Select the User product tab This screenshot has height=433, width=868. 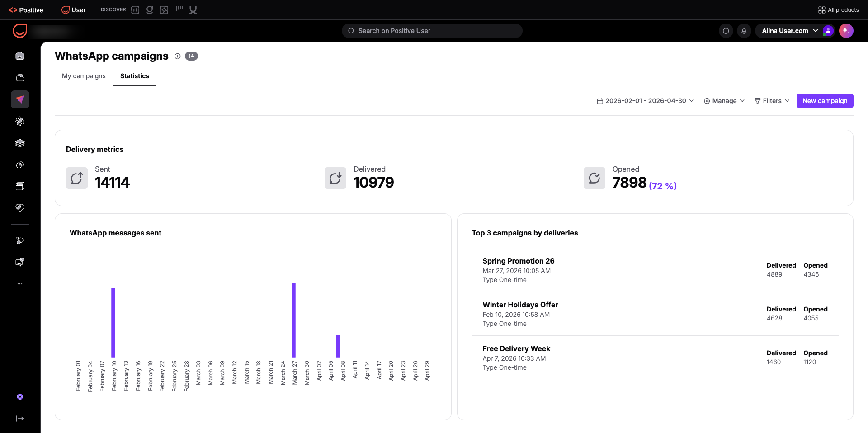74,10
